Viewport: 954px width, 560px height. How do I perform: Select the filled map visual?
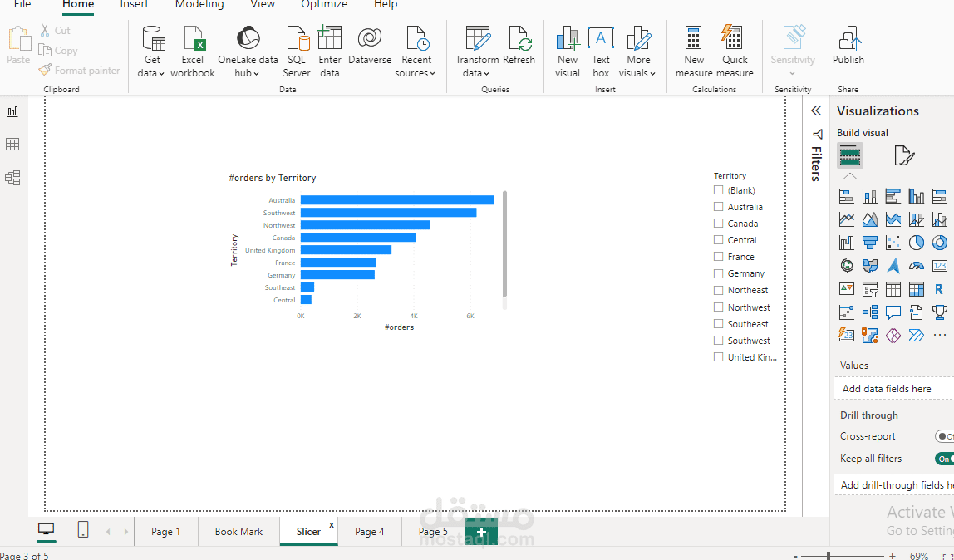click(x=870, y=266)
